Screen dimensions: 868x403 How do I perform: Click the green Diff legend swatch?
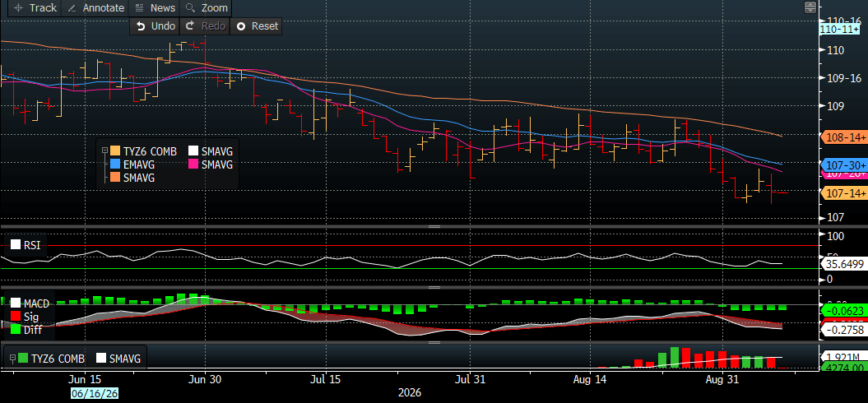16,329
